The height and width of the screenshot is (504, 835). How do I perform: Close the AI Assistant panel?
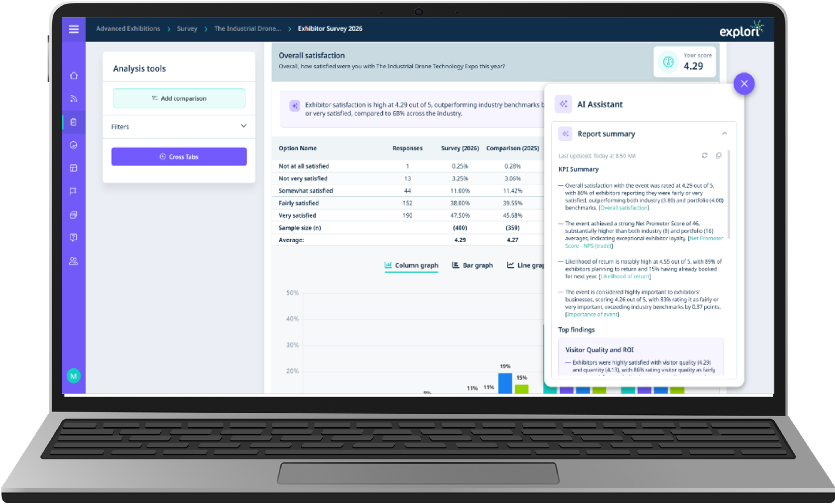coord(744,84)
